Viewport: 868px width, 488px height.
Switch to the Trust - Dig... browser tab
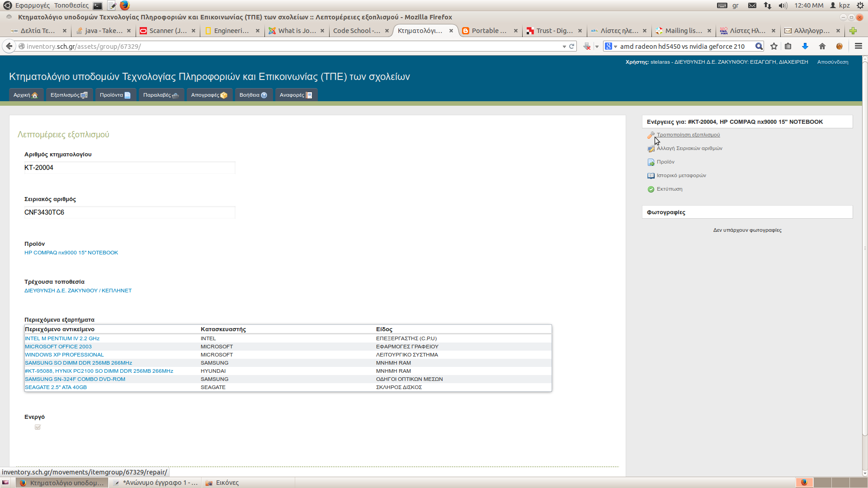point(555,31)
